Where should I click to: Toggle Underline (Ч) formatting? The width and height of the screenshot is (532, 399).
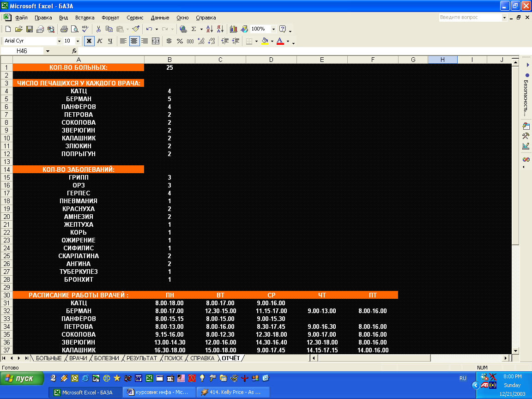110,41
